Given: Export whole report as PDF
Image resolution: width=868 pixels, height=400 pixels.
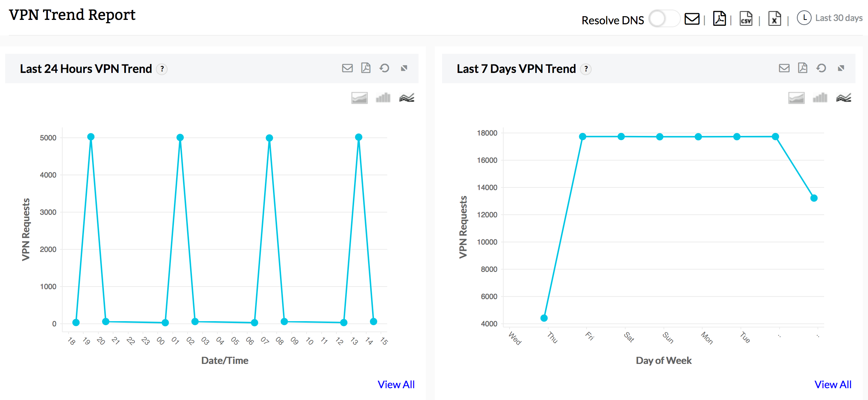Looking at the screenshot, I should [719, 19].
